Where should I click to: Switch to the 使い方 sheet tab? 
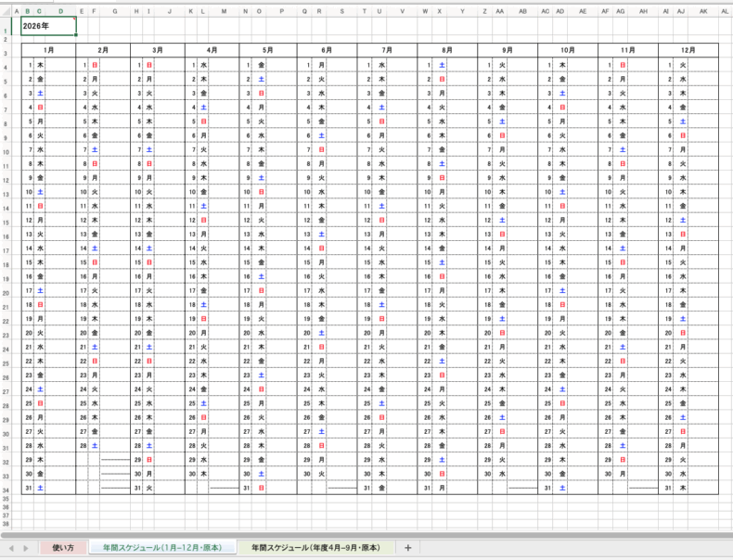coord(63,548)
